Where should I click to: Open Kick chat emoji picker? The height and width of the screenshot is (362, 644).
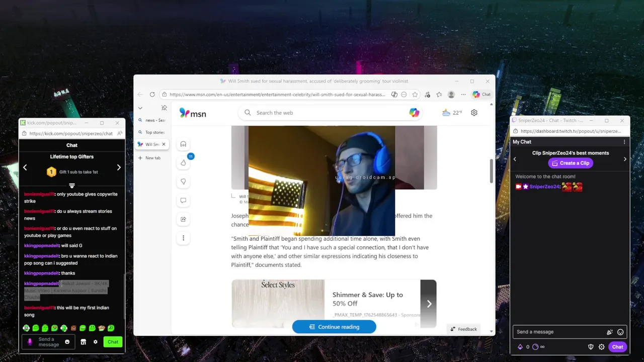67,342
